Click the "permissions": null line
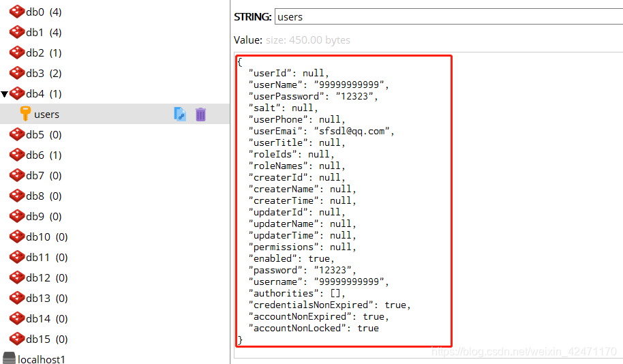The width and height of the screenshot is (623, 364). click(302, 247)
